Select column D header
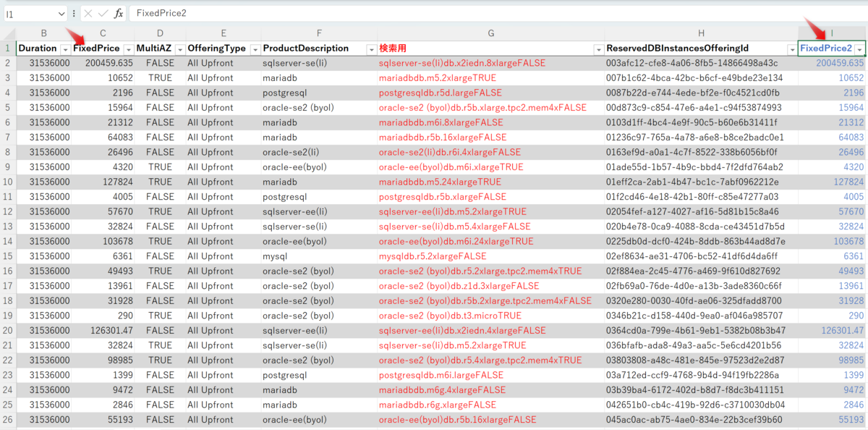Screen dimensions: 868x430 coord(160,33)
